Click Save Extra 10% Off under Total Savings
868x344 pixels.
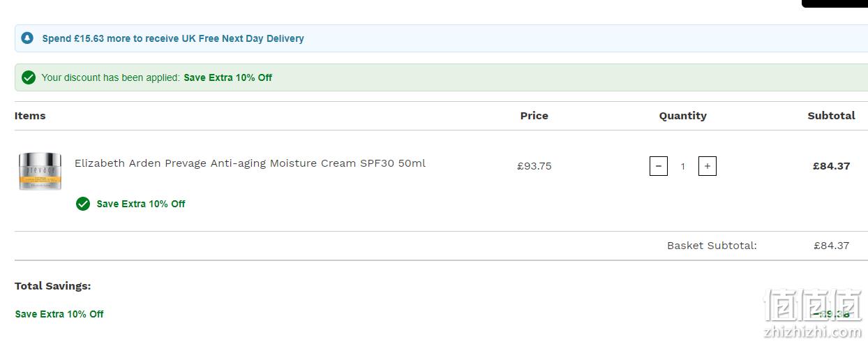59,314
